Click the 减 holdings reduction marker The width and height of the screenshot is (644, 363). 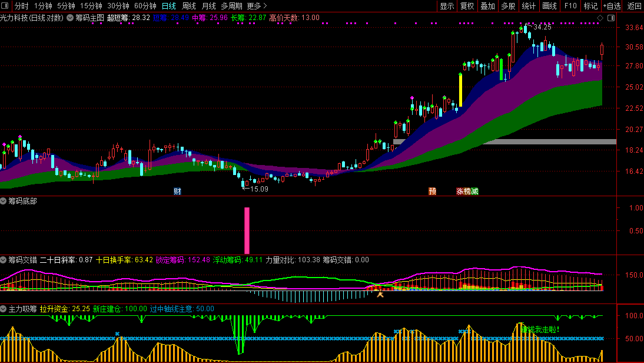(x=474, y=192)
